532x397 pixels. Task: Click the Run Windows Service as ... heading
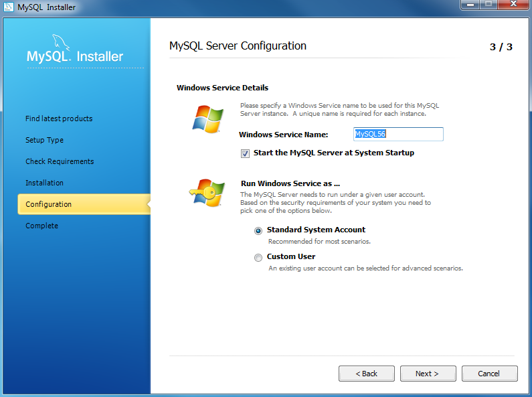[290, 183]
